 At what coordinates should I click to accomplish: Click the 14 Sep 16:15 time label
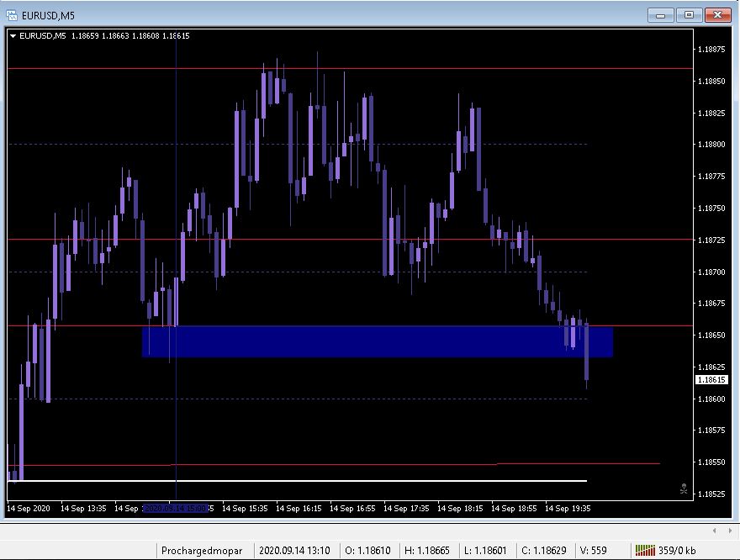[299, 509]
